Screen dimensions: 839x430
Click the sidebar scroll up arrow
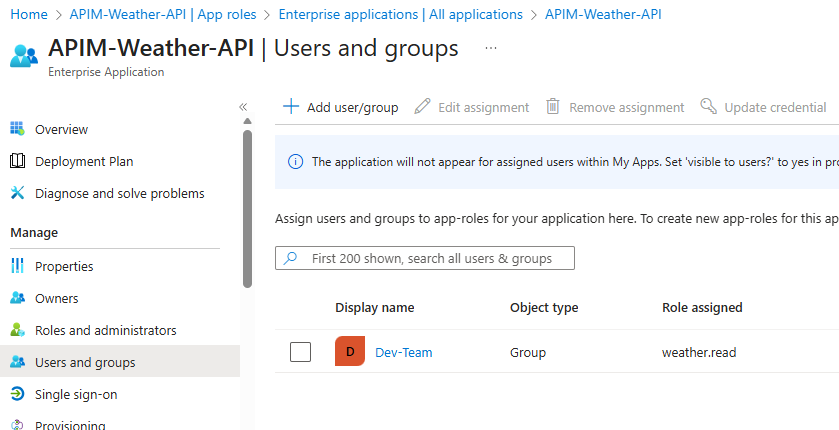point(247,121)
